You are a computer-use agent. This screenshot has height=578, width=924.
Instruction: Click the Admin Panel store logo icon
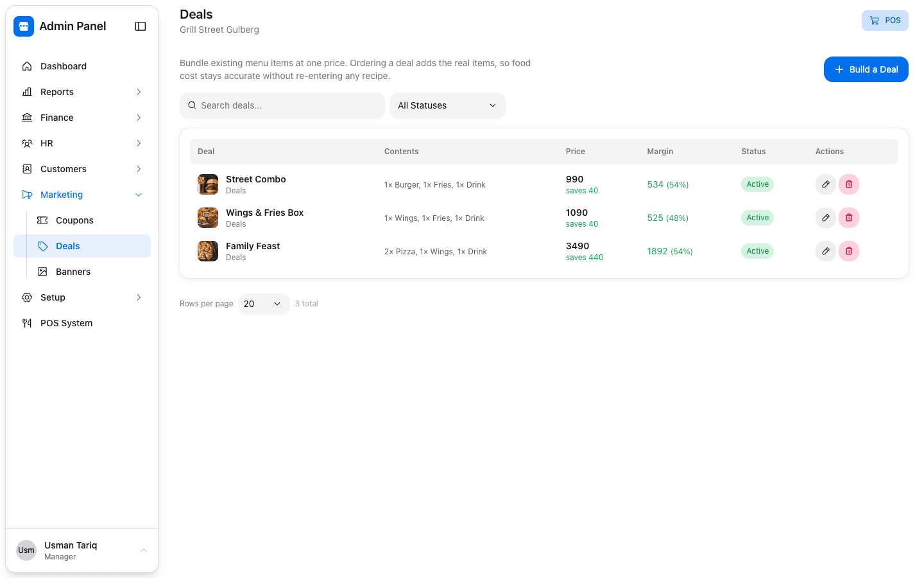[24, 26]
